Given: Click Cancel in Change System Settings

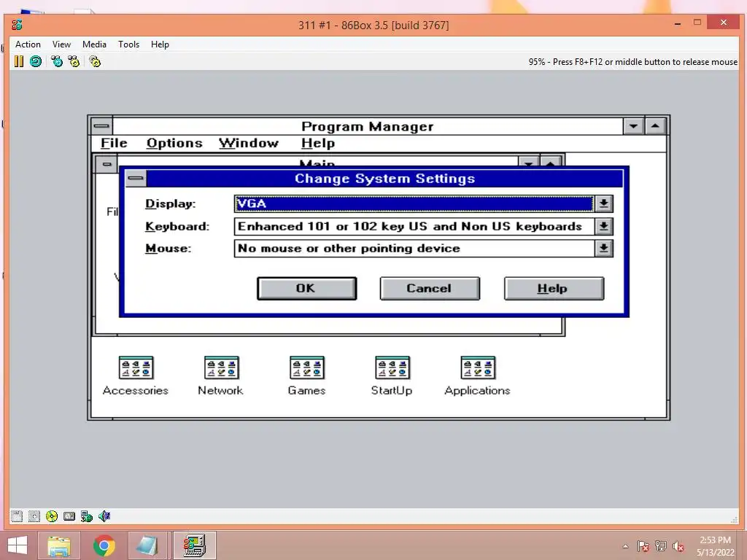Looking at the screenshot, I should [x=430, y=289].
